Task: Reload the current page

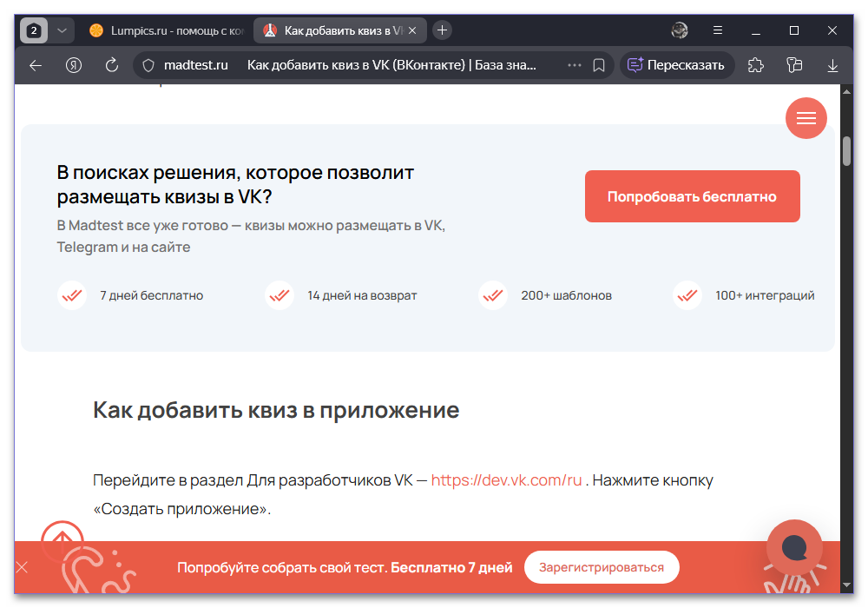Action: point(112,65)
